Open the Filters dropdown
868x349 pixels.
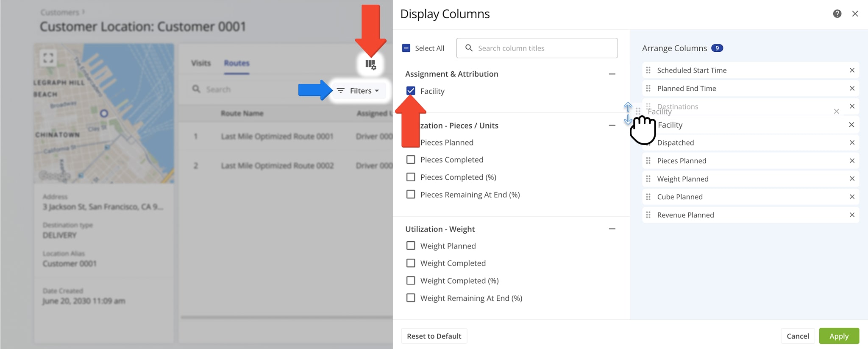pyautogui.click(x=358, y=91)
